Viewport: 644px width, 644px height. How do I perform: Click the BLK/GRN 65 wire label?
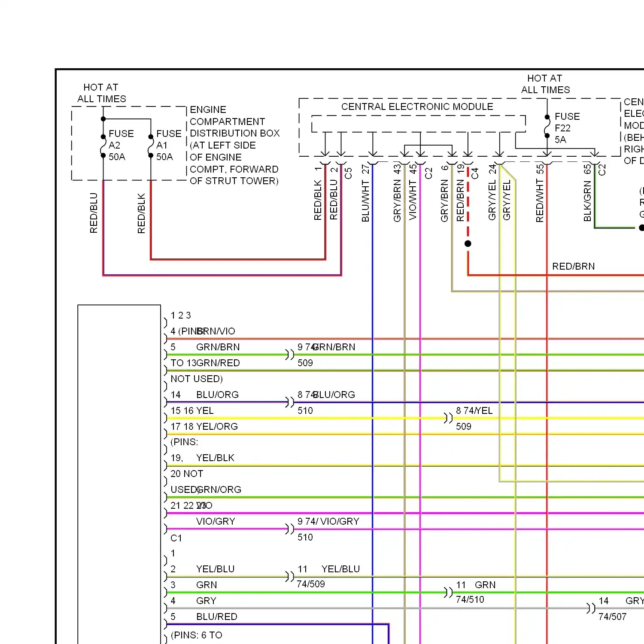[587, 193]
